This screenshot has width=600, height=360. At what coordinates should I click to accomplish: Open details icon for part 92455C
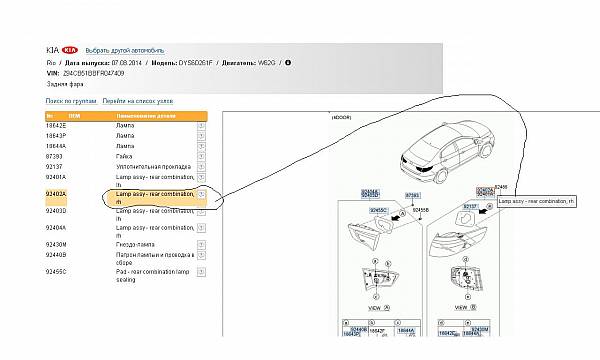coord(201,272)
